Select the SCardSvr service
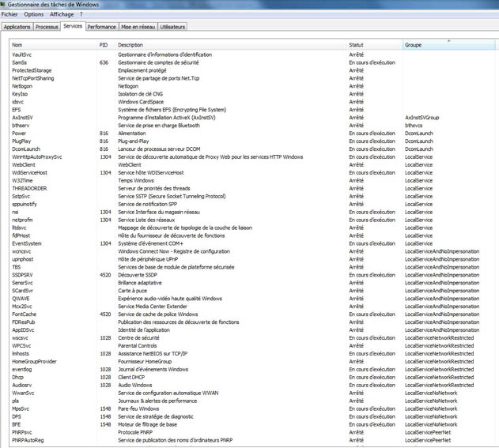The image size is (499, 448). 22,291
